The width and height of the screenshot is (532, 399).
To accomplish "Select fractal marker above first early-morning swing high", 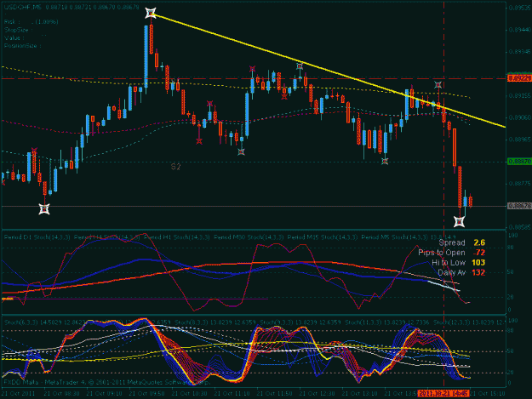I will click(34, 150).
